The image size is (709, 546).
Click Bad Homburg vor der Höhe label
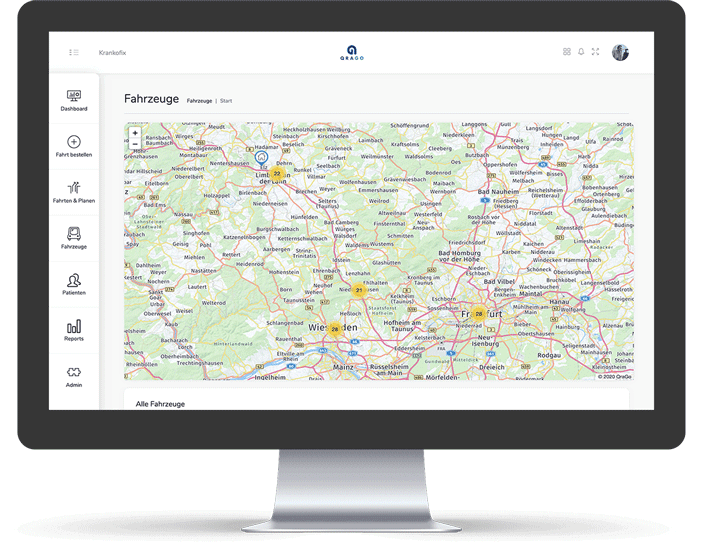coord(459,256)
